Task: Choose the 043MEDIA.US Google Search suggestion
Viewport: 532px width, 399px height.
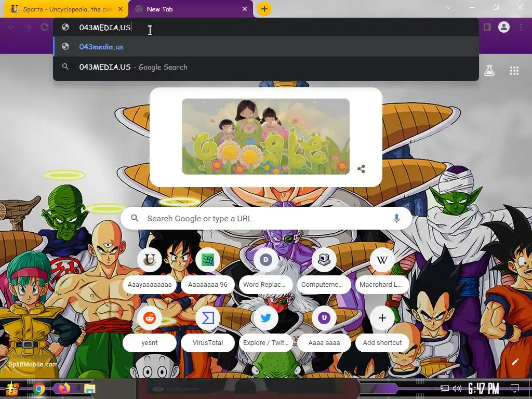Action: pos(266,67)
